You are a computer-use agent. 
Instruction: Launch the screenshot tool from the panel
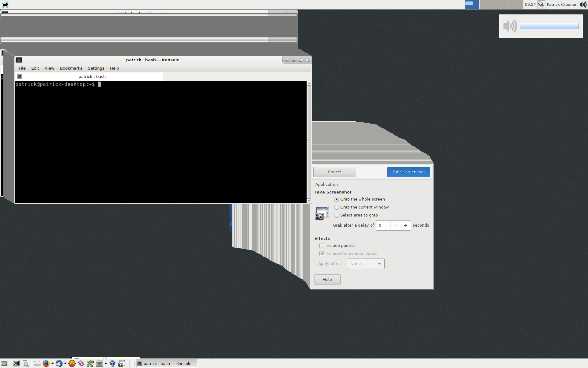click(x=122, y=363)
